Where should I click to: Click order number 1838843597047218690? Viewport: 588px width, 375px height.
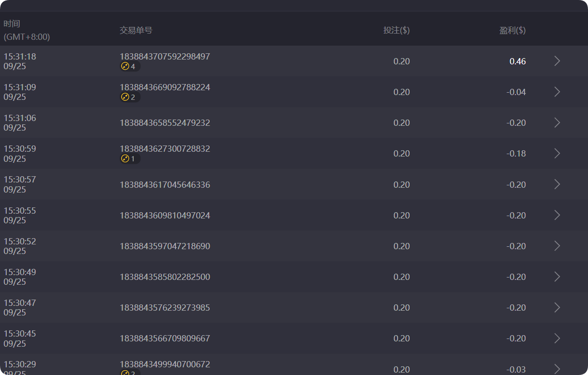[x=165, y=246]
